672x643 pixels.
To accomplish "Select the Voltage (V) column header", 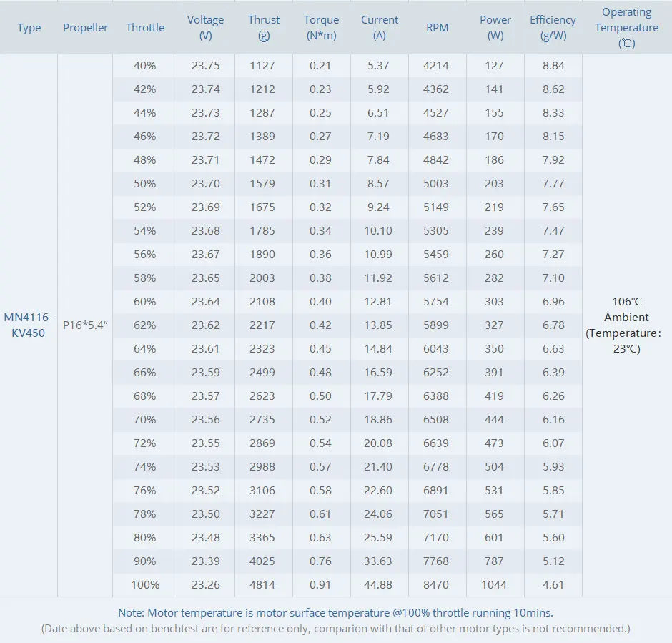I will click(205, 28).
